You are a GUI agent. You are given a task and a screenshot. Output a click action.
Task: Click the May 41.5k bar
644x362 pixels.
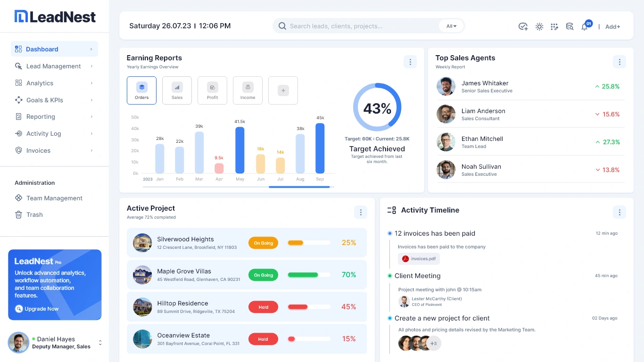coord(240,150)
